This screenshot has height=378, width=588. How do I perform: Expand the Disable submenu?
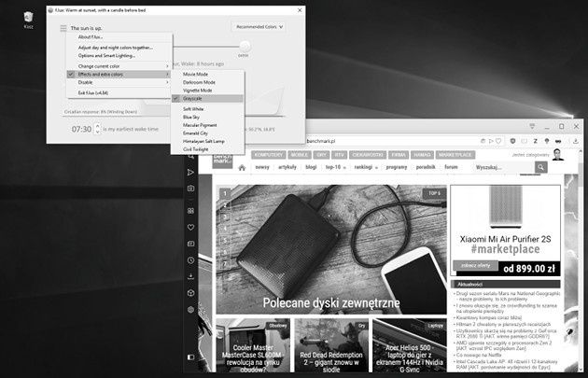[x=119, y=82]
